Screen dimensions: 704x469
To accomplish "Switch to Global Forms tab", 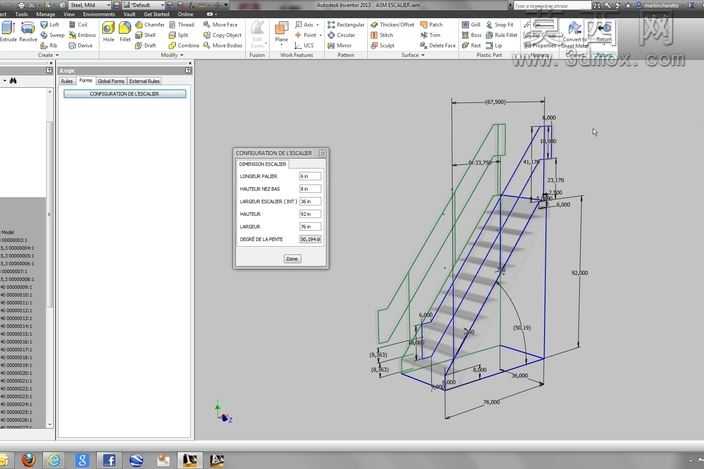I will coord(110,81).
